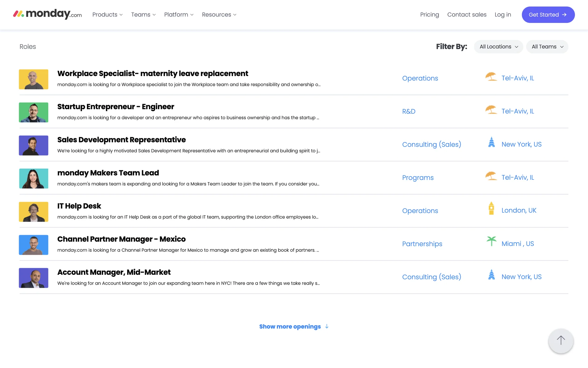This screenshot has width=588, height=368.
Task: Click the beach umbrella icon beside Workplace Specialist
Action: tap(491, 77)
